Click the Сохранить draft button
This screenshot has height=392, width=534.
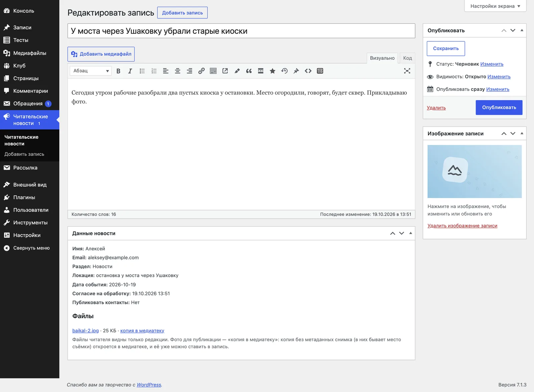click(446, 48)
